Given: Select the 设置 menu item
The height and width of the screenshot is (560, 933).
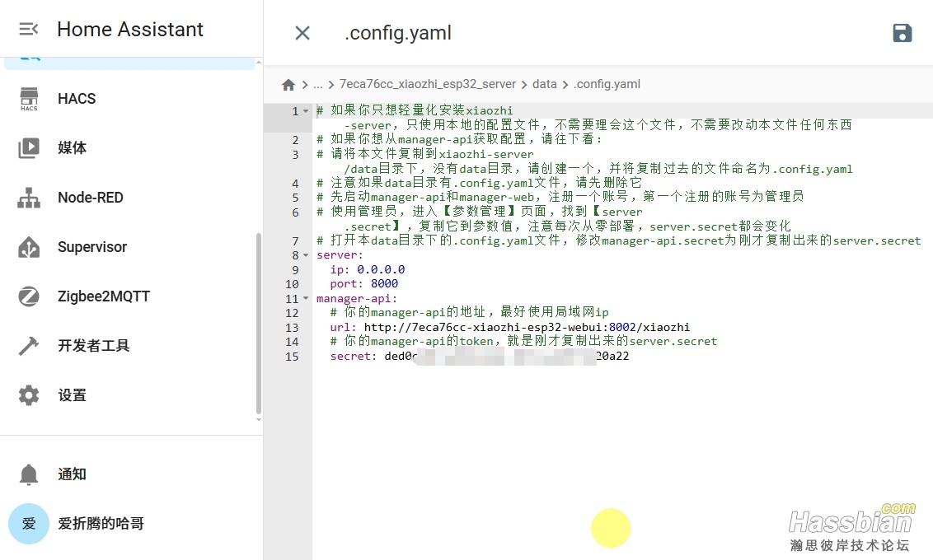Looking at the screenshot, I should [x=131, y=394].
